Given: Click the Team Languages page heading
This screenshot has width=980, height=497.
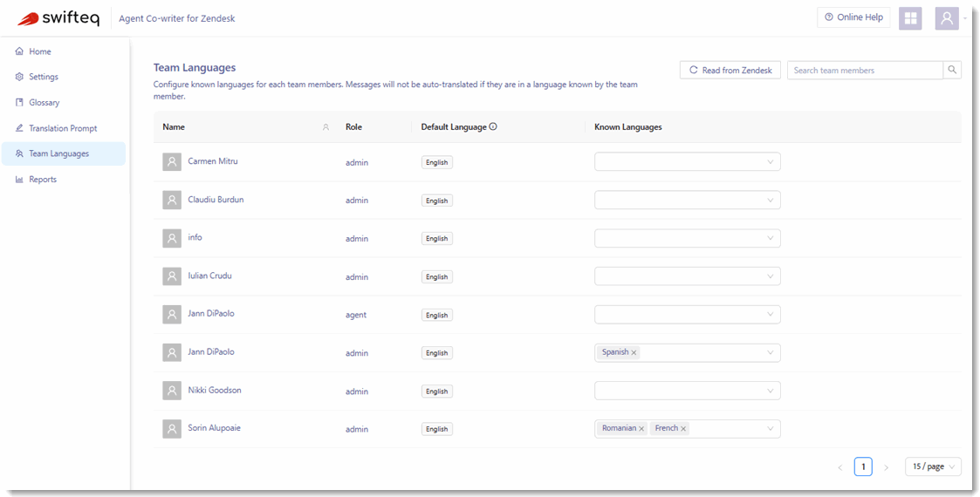Looking at the screenshot, I should [x=195, y=67].
